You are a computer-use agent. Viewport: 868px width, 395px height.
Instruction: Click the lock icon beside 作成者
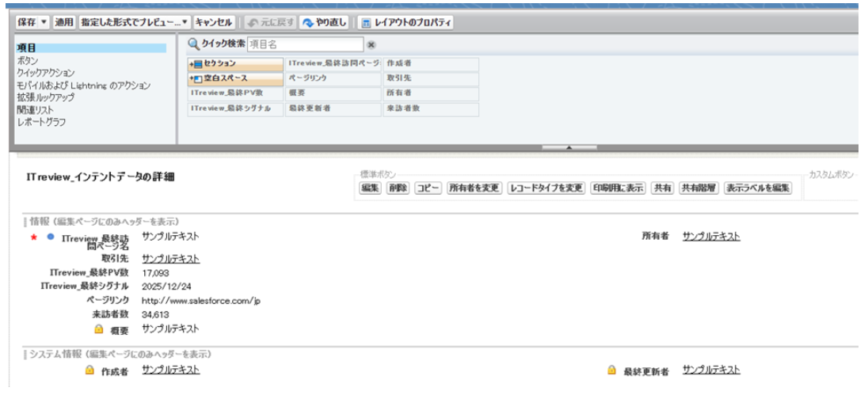(x=89, y=370)
